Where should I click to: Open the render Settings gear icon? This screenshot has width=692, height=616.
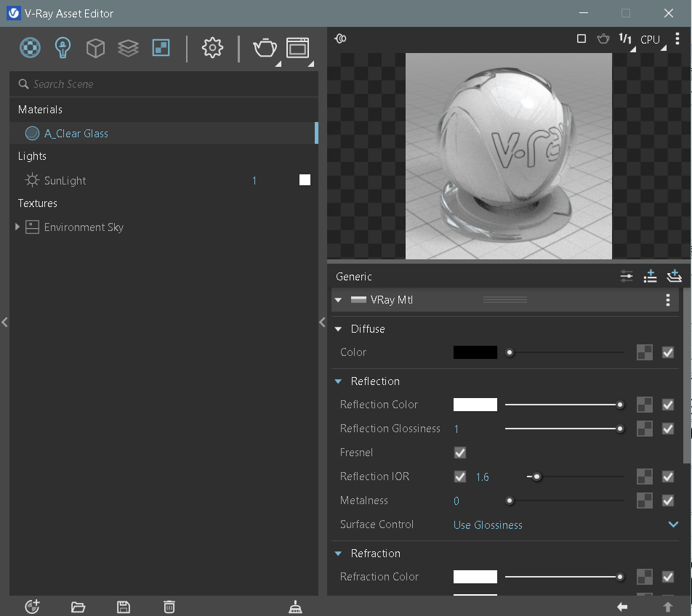[212, 48]
